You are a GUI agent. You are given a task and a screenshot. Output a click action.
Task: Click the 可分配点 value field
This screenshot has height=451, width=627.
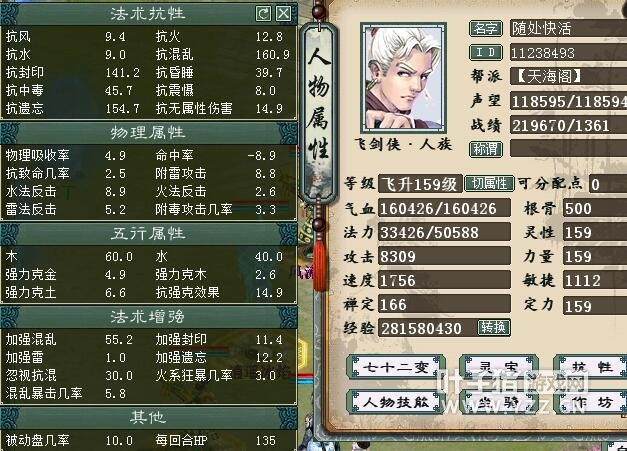607,184
